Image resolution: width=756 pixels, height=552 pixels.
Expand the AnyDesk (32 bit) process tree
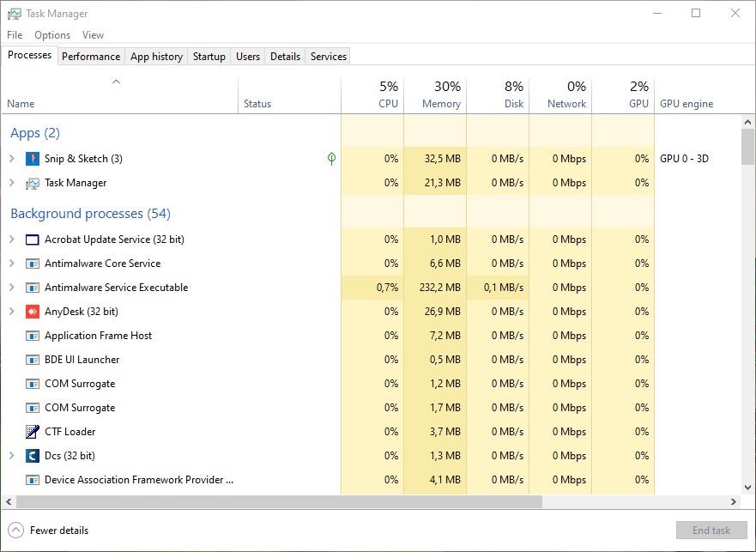(x=11, y=312)
